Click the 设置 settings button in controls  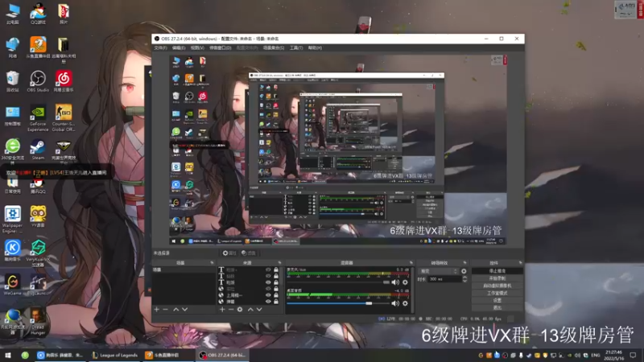[x=497, y=300]
